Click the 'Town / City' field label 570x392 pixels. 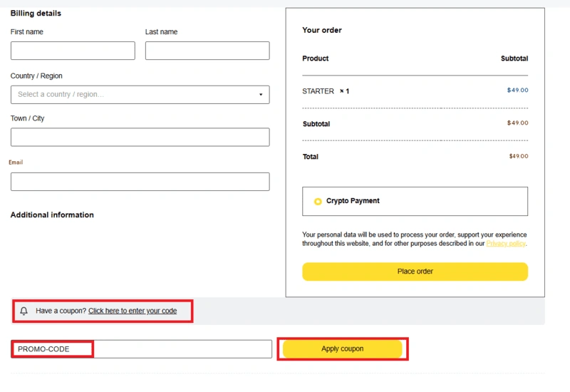point(27,118)
